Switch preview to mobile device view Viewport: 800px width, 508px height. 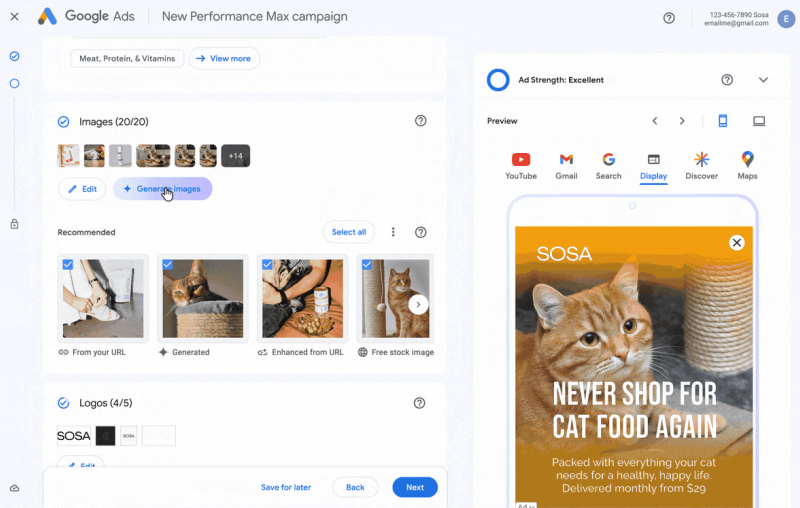723,121
